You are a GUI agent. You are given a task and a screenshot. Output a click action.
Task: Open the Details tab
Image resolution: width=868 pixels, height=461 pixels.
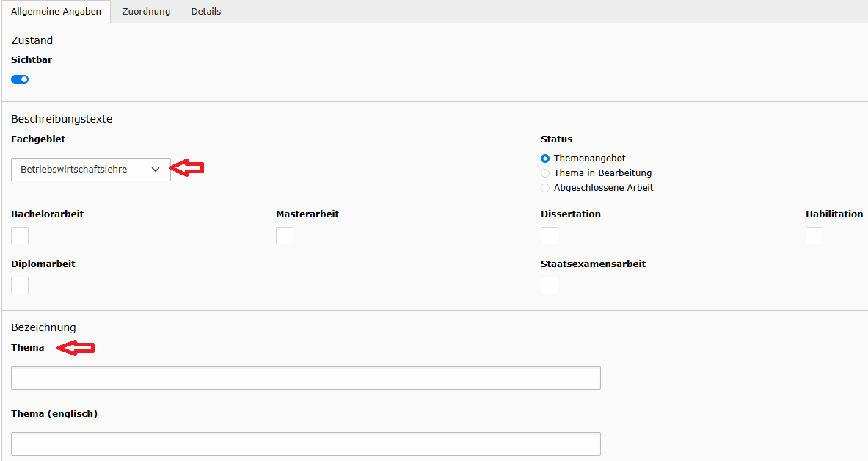point(206,12)
